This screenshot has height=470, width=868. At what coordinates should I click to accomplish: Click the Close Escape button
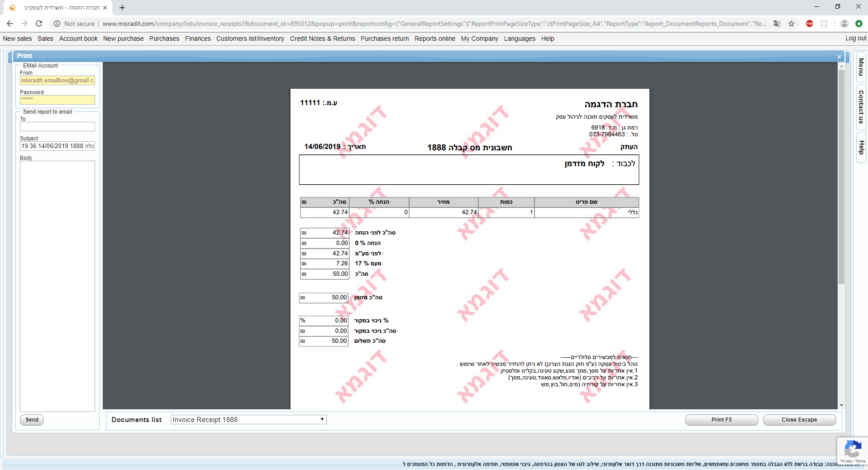pyautogui.click(x=799, y=420)
